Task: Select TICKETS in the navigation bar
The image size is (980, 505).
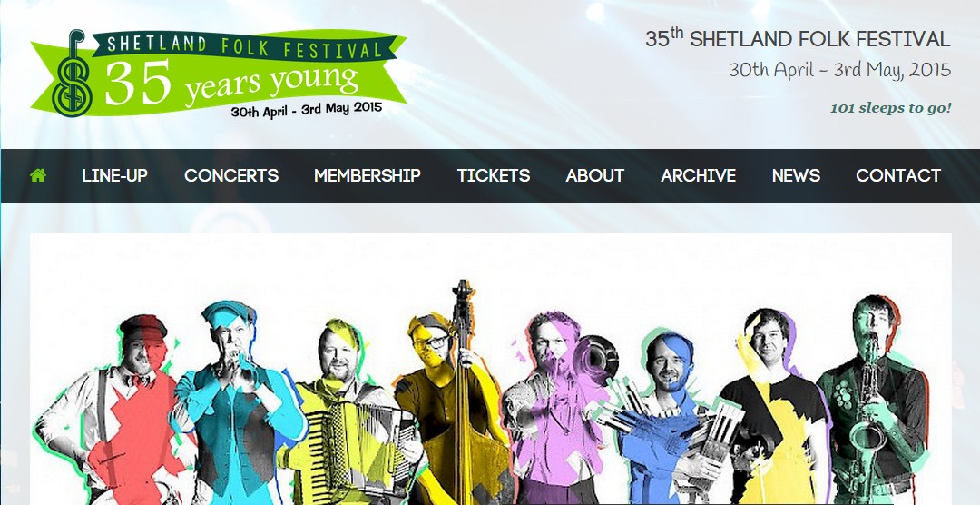Action: click(x=494, y=176)
